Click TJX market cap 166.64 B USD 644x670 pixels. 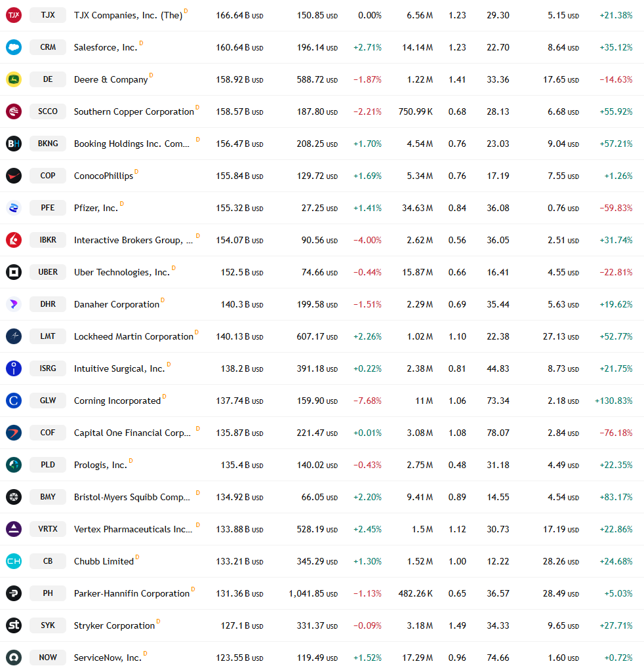point(239,15)
